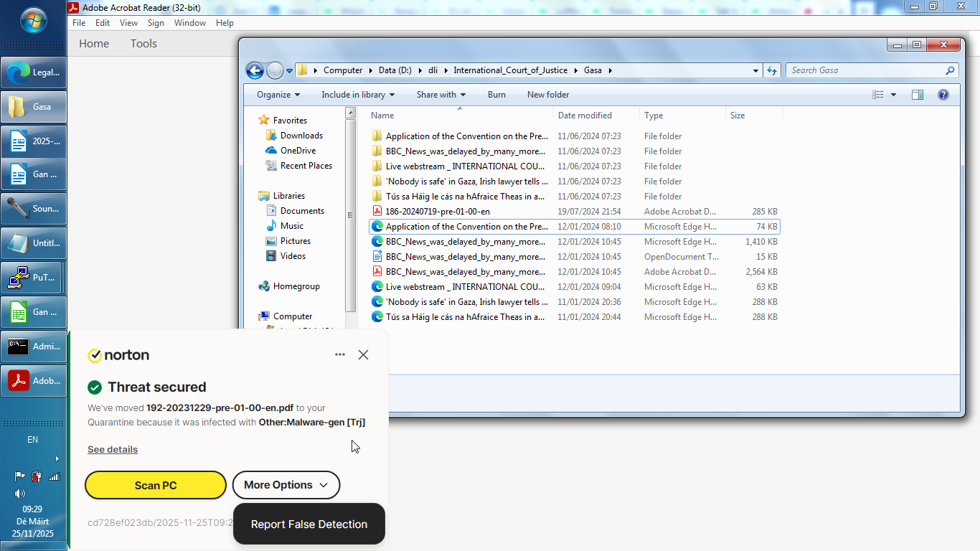Click the navigation pane scrollbar up arrow
This screenshot has width=980, height=551.
(351, 113)
